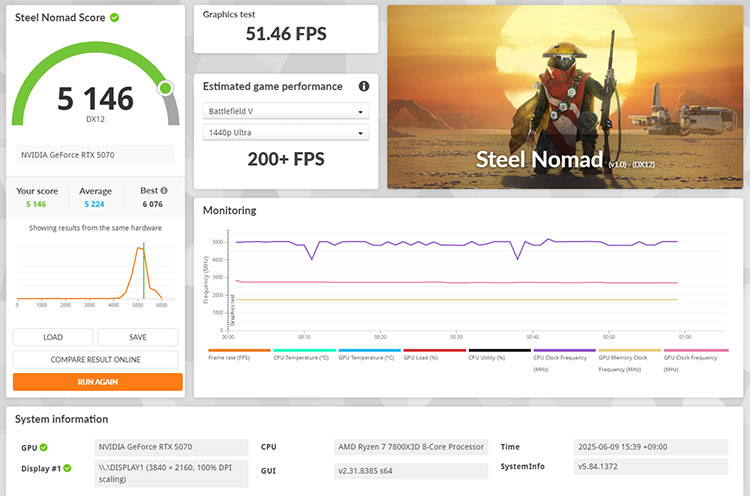Click the score distribution histogram chart
This screenshot has height=496, width=750.
click(x=95, y=275)
